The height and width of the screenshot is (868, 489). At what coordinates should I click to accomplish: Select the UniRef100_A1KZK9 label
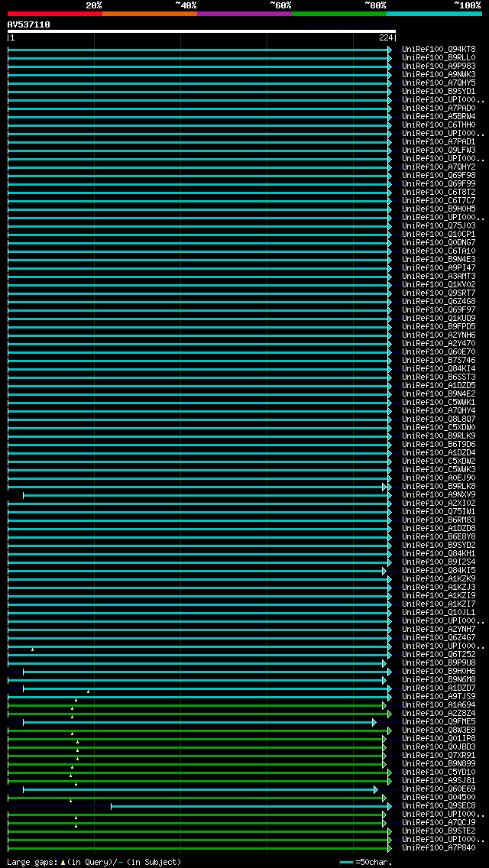(x=439, y=579)
